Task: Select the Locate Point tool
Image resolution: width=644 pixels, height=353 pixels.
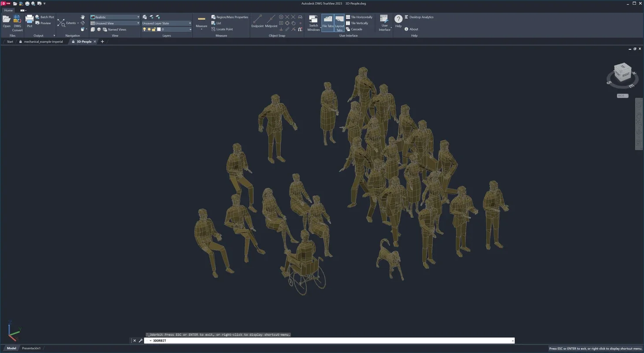Action: coord(222,29)
